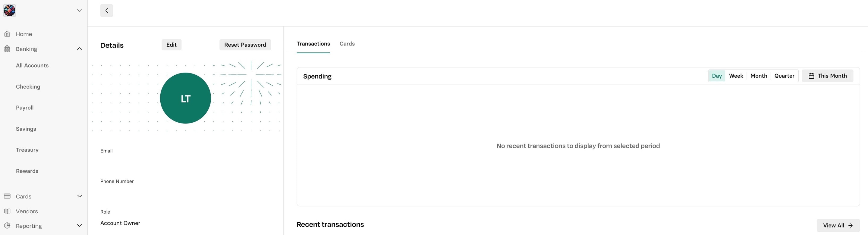Click the Vendors book icon
This screenshot has height=235, width=868.
[x=7, y=211]
